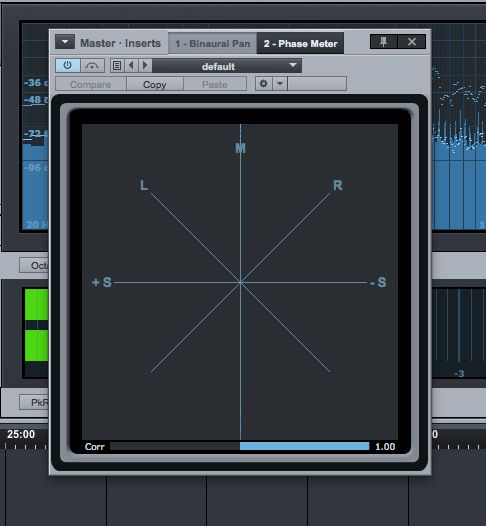Click the empty field beside the gear dropdown
The height and width of the screenshot is (526, 486).
[x=317, y=84]
